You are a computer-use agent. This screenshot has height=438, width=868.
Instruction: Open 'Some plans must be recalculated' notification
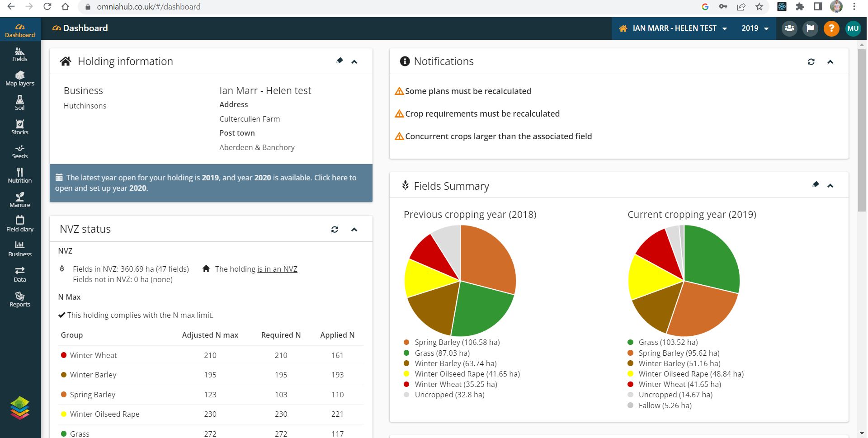point(463,91)
